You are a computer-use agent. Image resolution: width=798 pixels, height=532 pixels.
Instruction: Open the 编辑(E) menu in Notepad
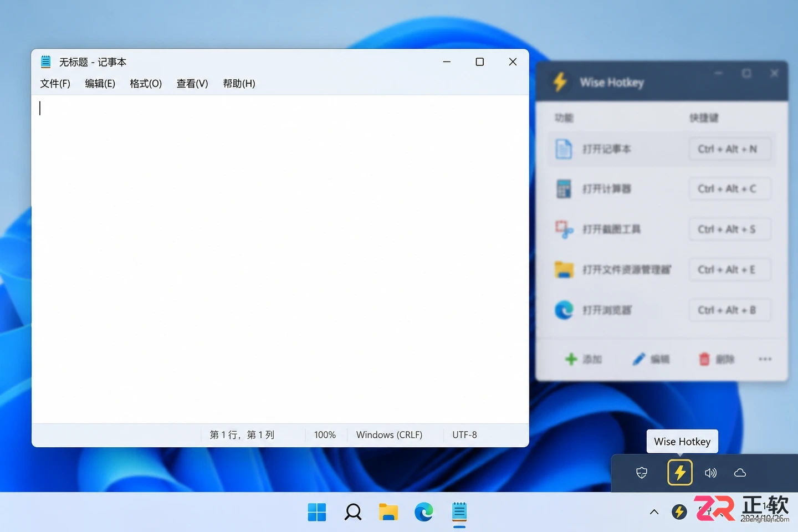[100, 84]
